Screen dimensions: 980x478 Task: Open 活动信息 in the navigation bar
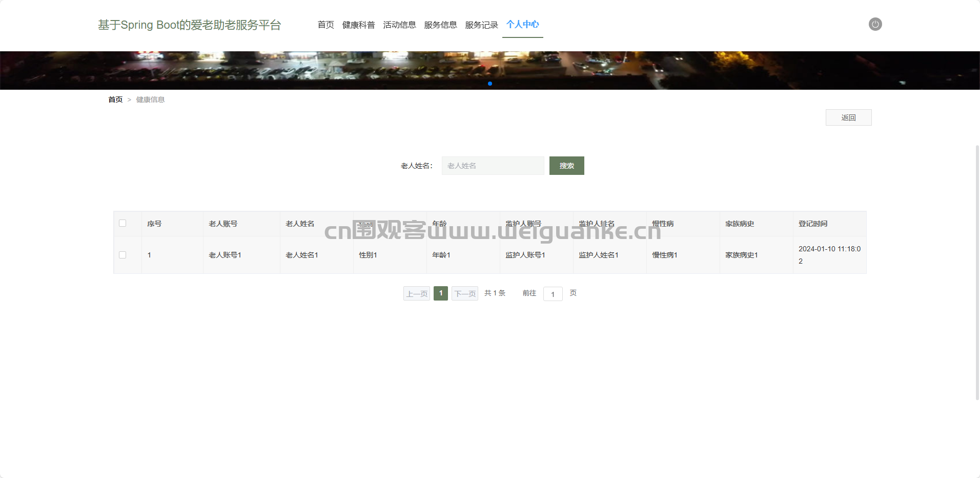click(x=399, y=25)
